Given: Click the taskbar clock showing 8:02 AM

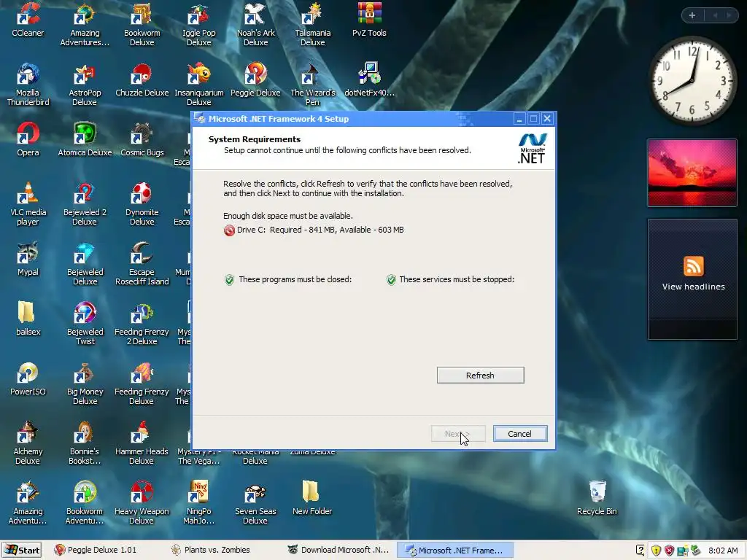Looking at the screenshot, I should point(723,551).
